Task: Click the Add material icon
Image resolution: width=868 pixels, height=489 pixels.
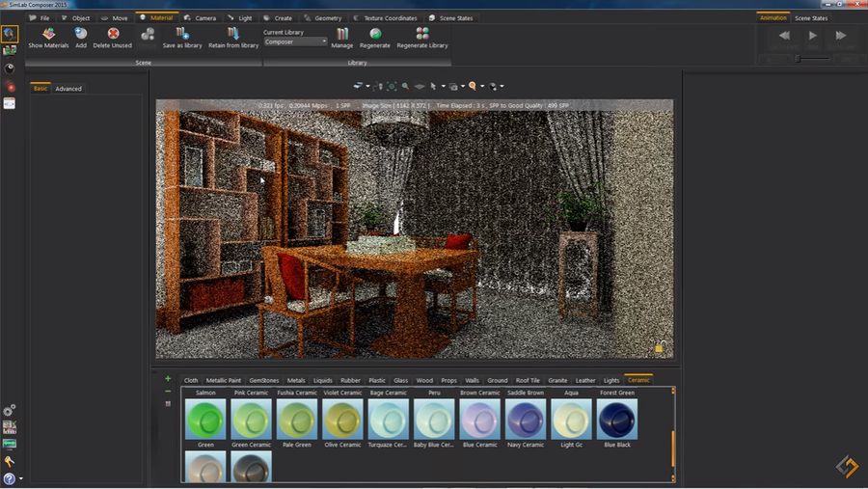Action: pos(81,35)
